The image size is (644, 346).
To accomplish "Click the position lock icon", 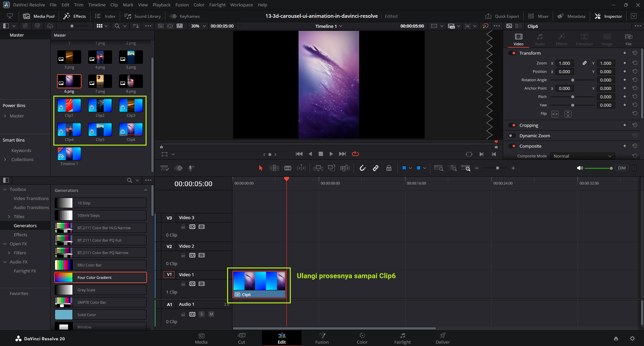I will 389,168.
